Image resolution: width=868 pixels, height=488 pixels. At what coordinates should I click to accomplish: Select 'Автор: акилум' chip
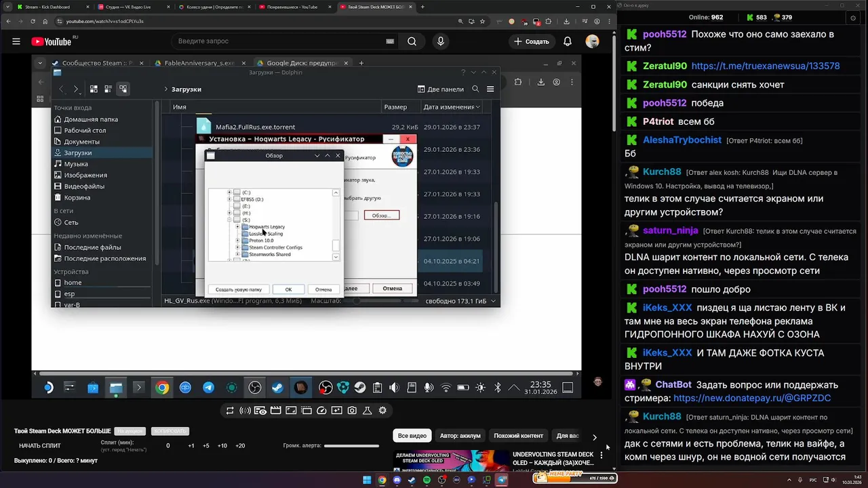coord(460,436)
